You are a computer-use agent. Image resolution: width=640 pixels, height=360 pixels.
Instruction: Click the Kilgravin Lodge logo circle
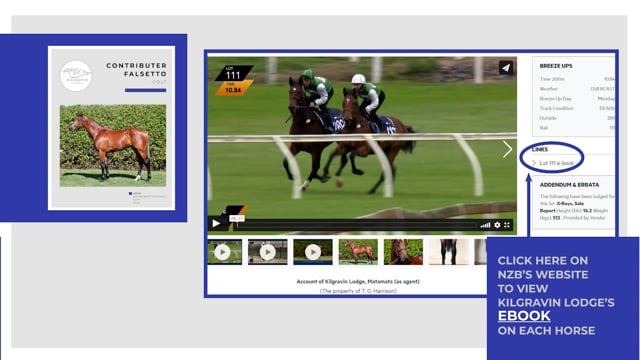click(x=76, y=76)
